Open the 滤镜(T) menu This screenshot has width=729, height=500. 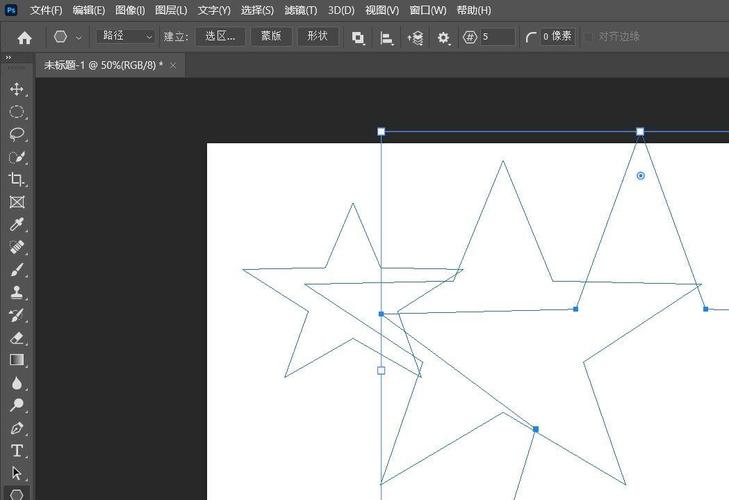point(300,10)
